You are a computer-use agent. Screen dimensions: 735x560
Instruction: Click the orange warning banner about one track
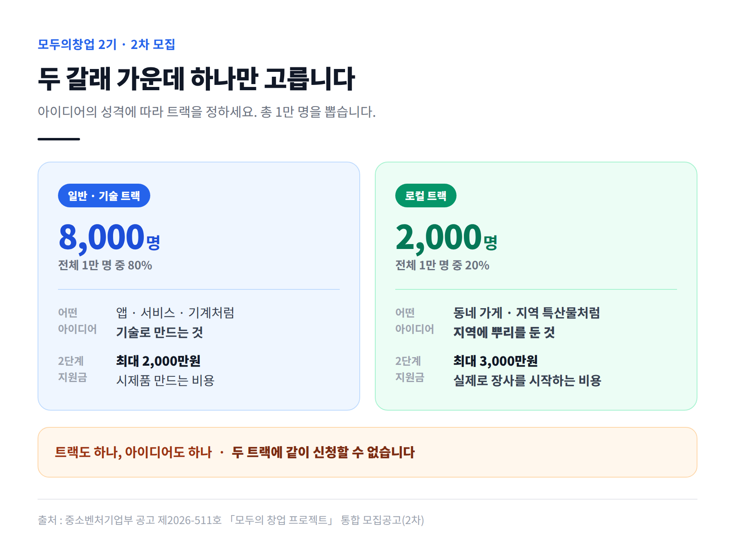367,452
